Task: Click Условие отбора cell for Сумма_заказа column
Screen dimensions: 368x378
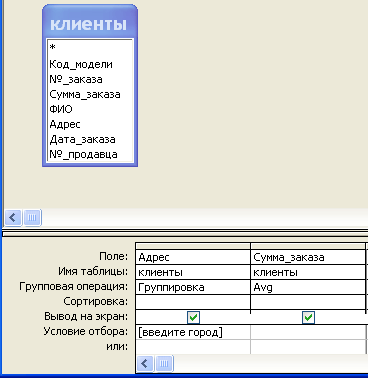Action: (308, 332)
